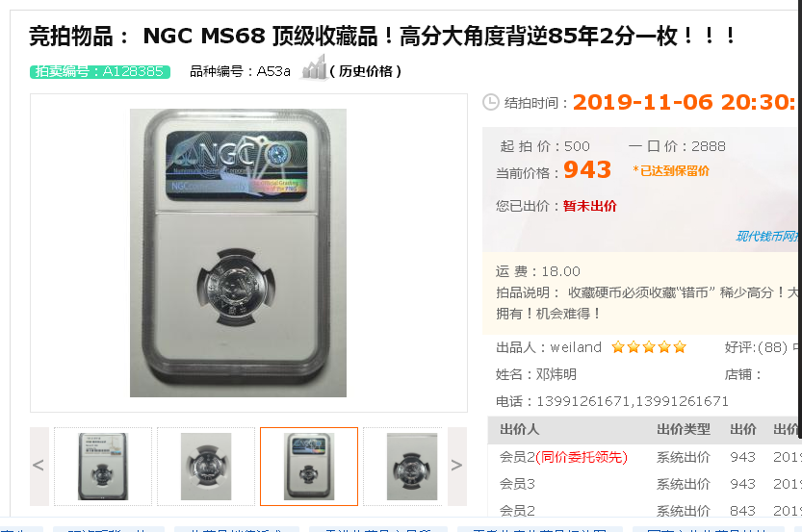Click bidder 会员2 同价委托领先 row

pyautogui.click(x=563, y=457)
